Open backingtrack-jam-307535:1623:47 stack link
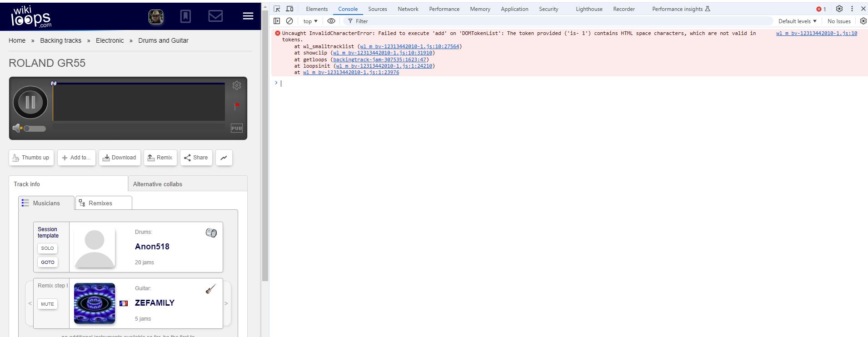868x337 pixels. pos(380,59)
